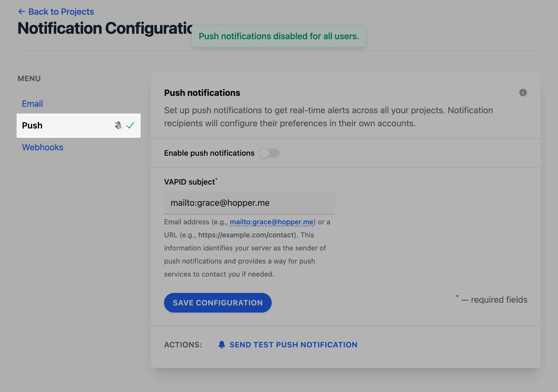Screen dimensions: 558x392
Task: Open the Webhooks menu item
Action: point(43,147)
